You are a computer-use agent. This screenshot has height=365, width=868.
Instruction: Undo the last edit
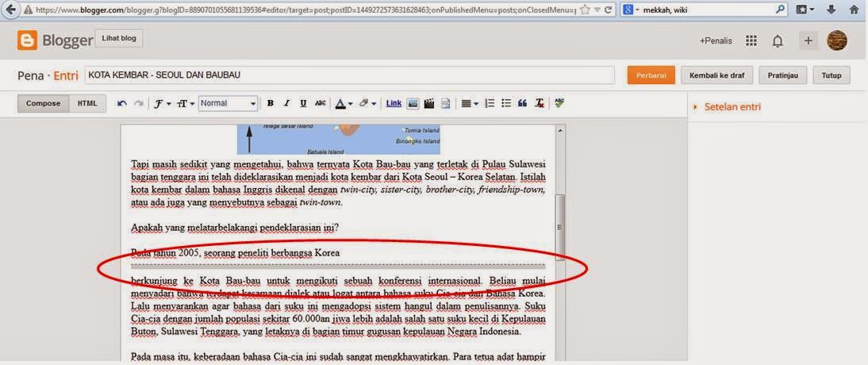pos(122,104)
